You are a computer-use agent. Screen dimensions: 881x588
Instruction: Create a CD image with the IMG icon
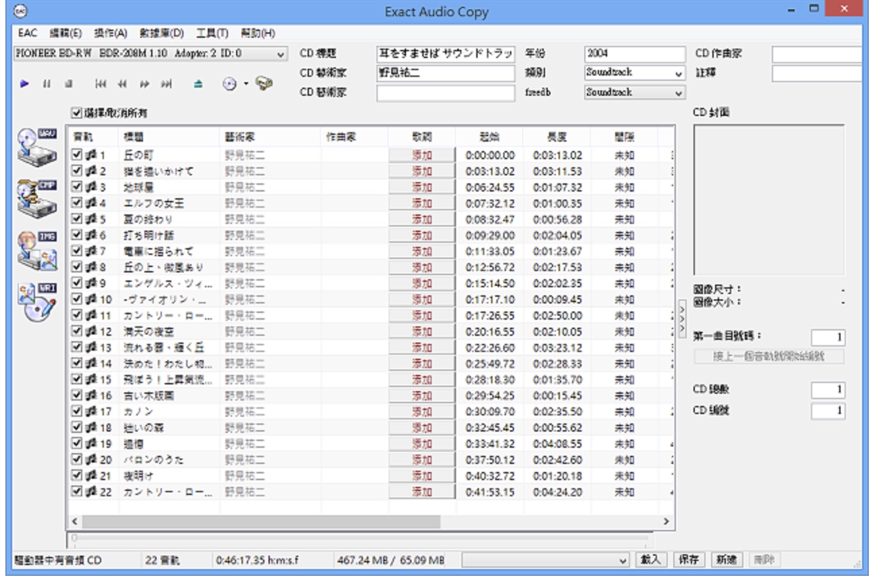[38, 252]
